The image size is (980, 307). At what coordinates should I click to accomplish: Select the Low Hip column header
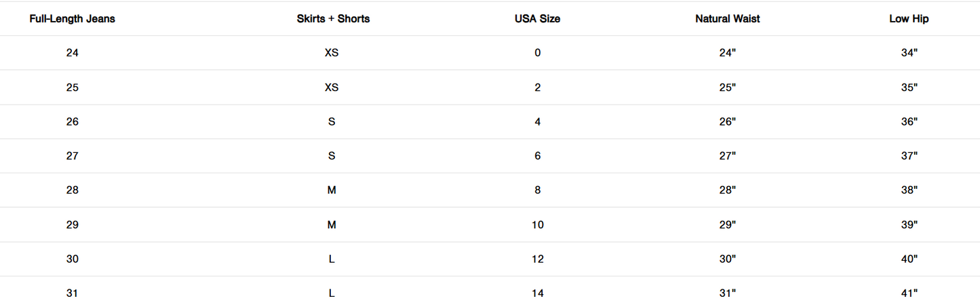click(909, 19)
